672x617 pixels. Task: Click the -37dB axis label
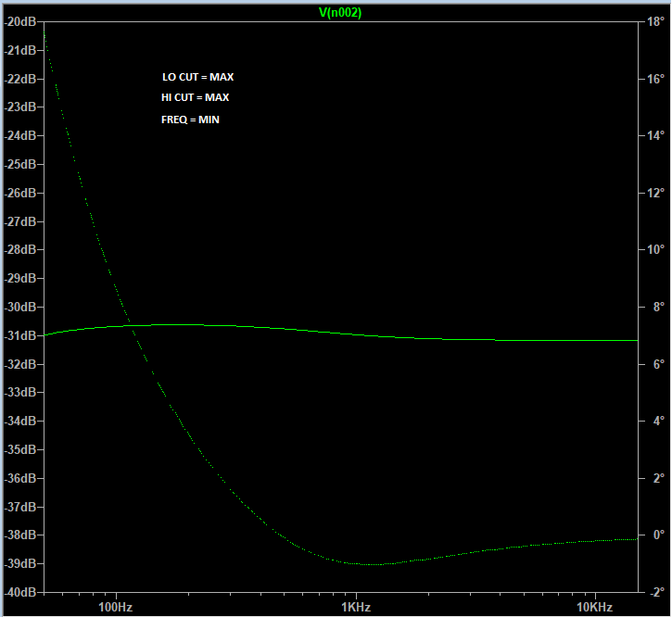(x=19, y=508)
